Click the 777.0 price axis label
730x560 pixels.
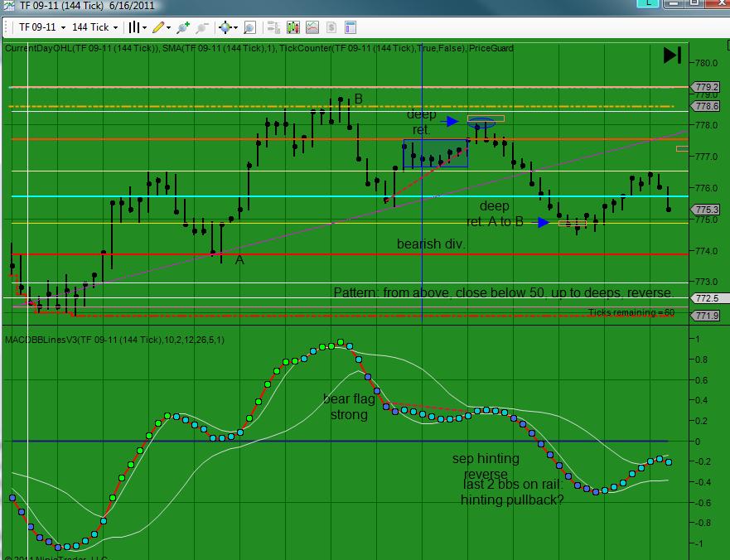706,157
